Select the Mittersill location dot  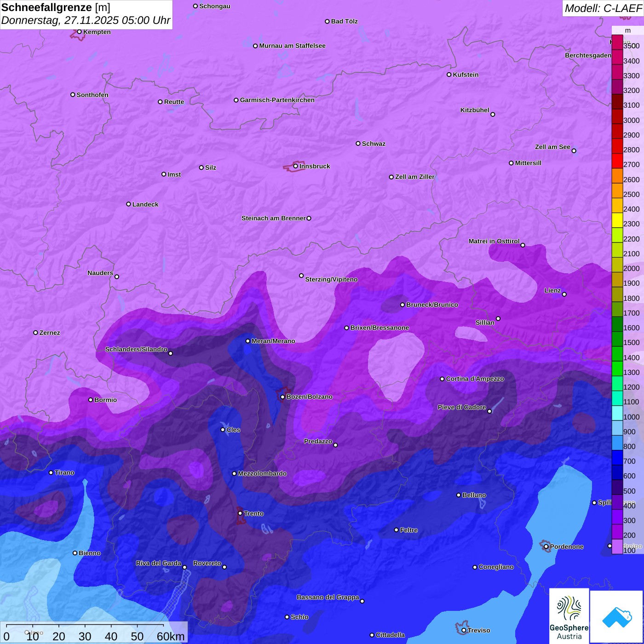(x=511, y=163)
